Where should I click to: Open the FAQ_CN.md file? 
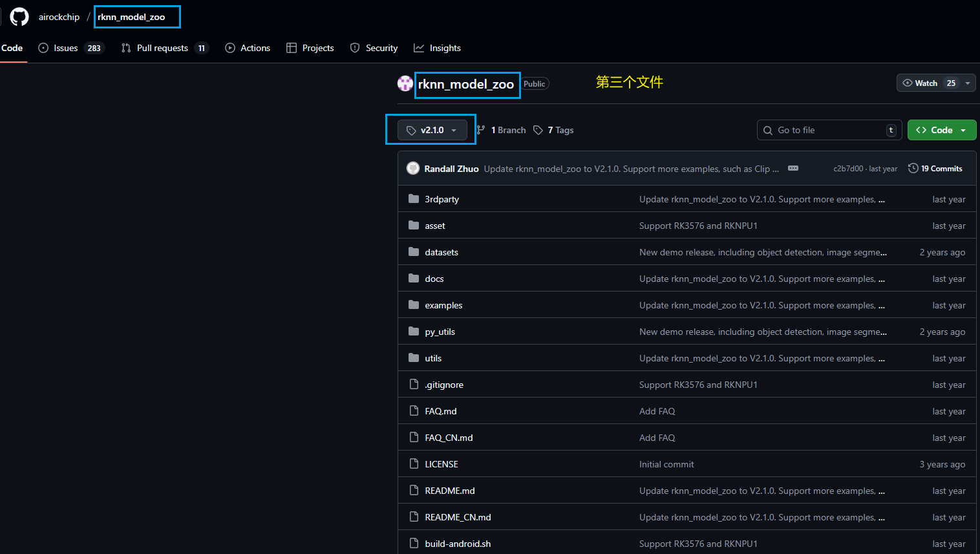449,438
